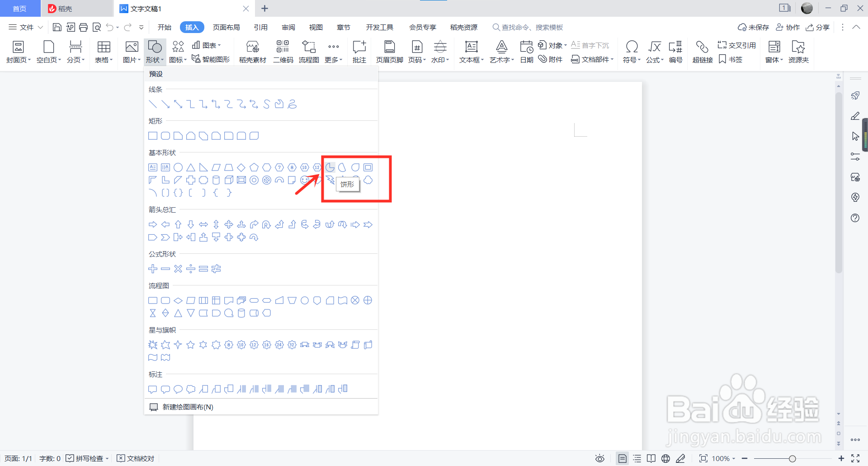The width and height of the screenshot is (868, 466).
Task: Pick the straight line shape under 线条
Action: pyautogui.click(x=153, y=104)
